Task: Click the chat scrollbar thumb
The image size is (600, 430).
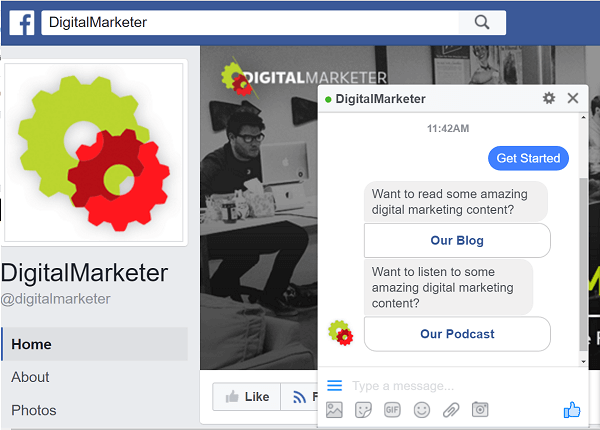Action: tap(583, 264)
